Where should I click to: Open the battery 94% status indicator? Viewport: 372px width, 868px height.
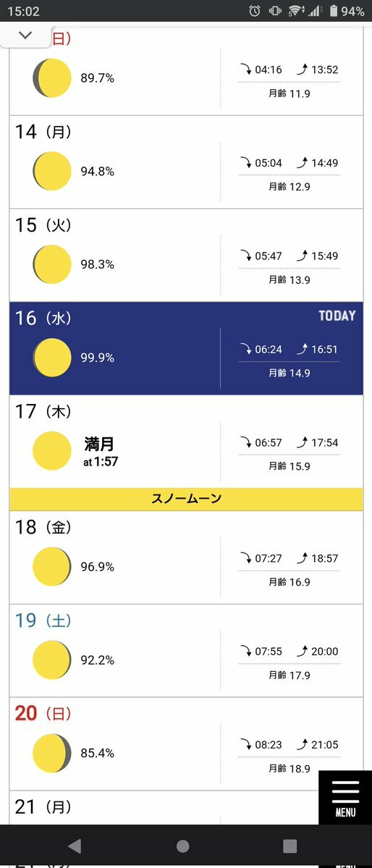(x=347, y=11)
